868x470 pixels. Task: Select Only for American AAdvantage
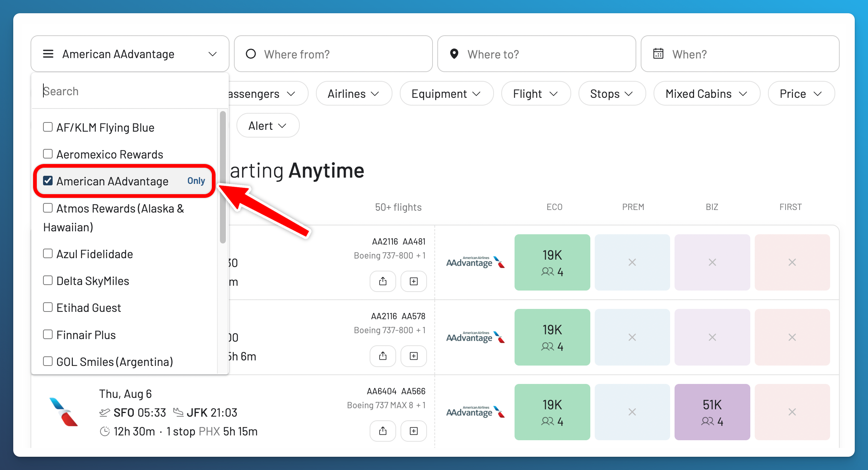(x=196, y=181)
